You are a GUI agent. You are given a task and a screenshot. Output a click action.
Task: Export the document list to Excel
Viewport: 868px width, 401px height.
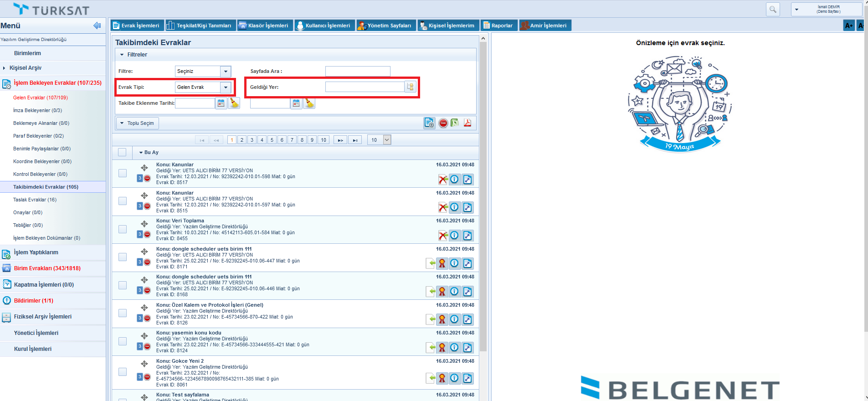455,123
